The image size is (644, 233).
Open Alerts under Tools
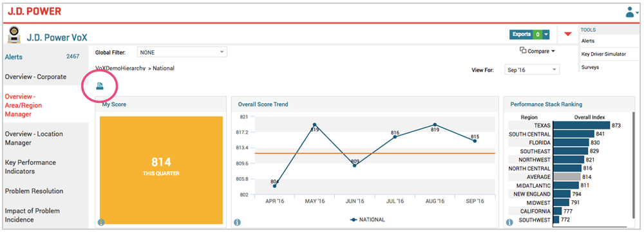click(588, 41)
